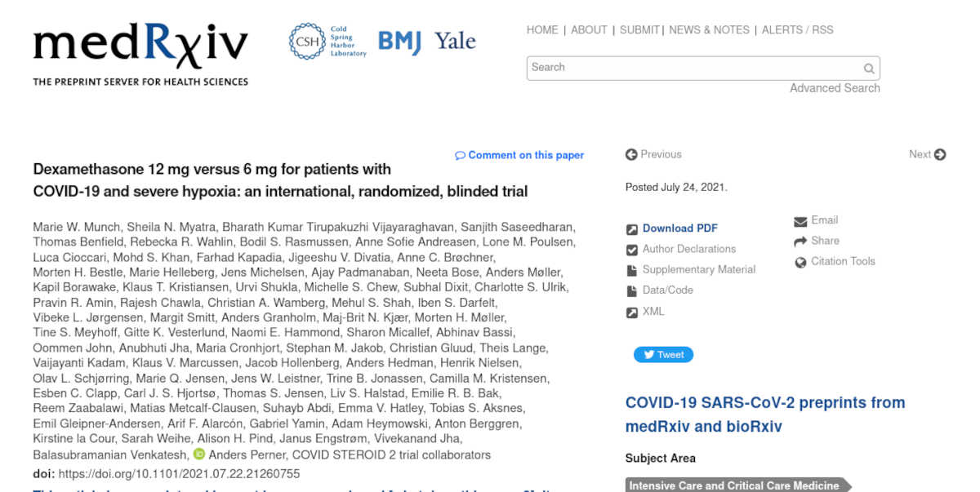980x492 pixels.
Task: Click the Tweet button
Action: pyautogui.click(x=663, y=355)
